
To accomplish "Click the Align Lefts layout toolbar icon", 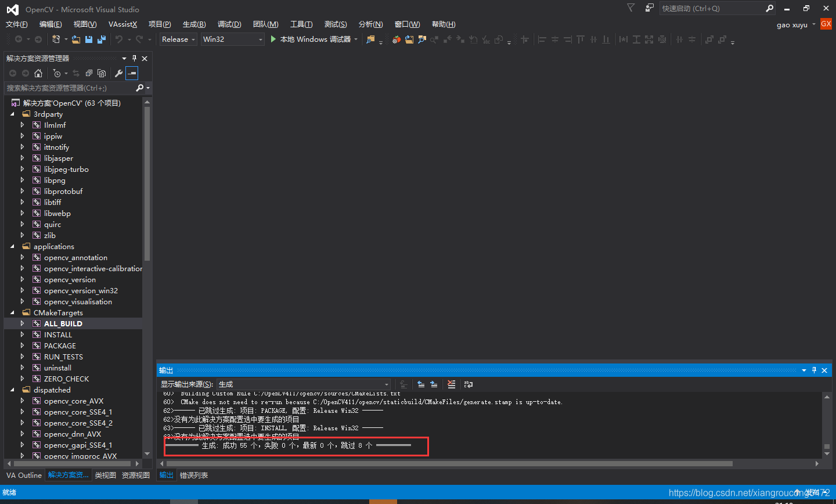I will [x=542, y=39].
